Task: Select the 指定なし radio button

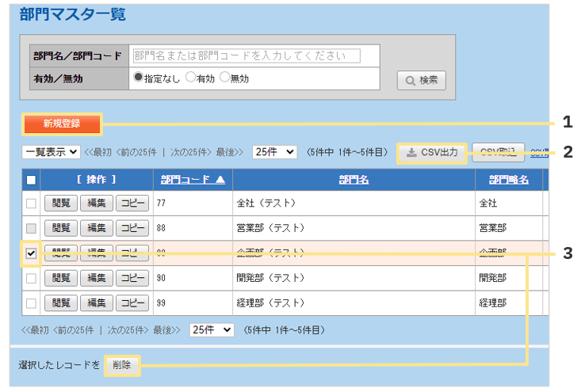Action: 138,78
